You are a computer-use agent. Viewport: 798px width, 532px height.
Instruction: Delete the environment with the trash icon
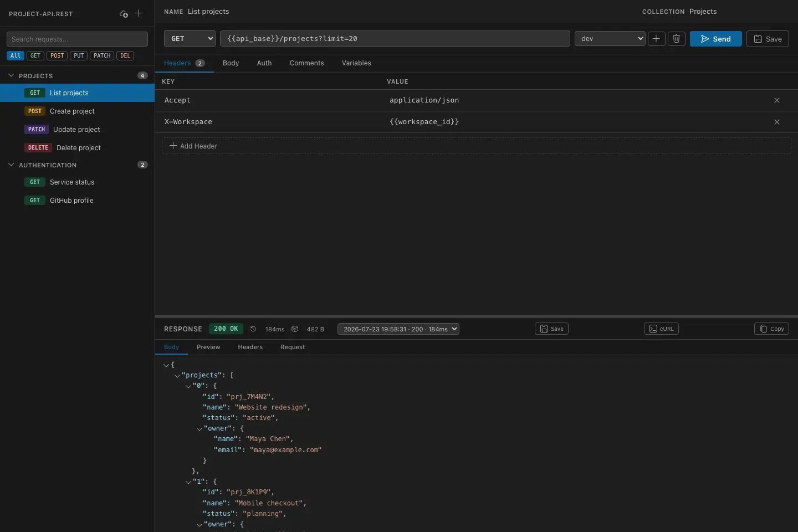click(x=676, y=39)
